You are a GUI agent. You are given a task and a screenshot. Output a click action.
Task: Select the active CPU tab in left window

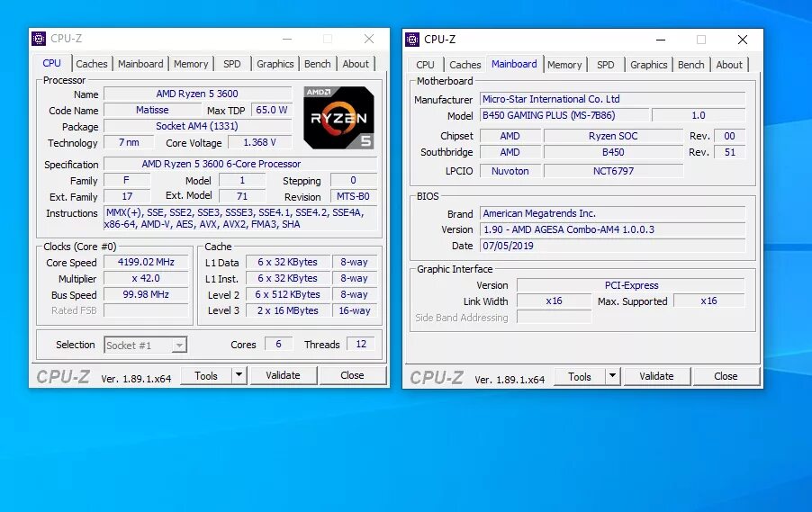52,63
